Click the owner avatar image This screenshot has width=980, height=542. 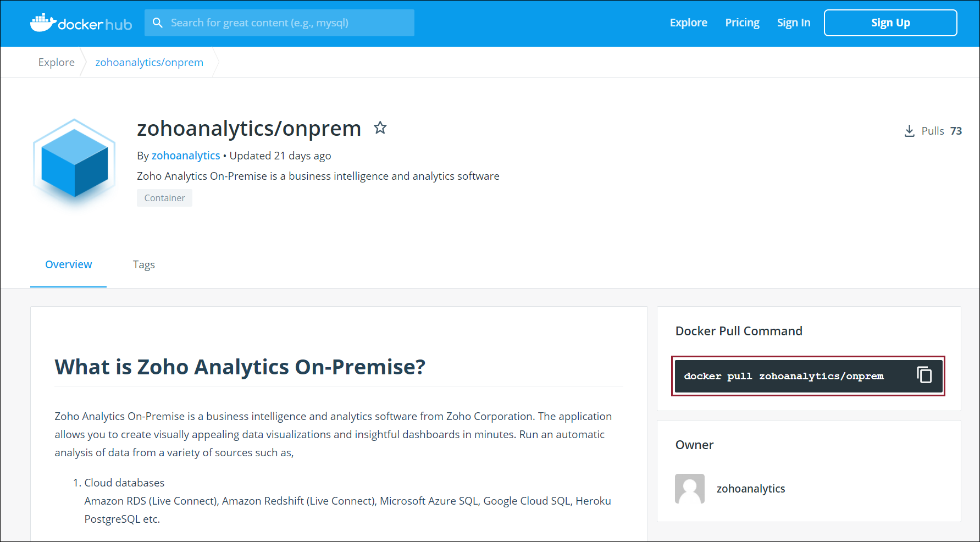(690, 489)
